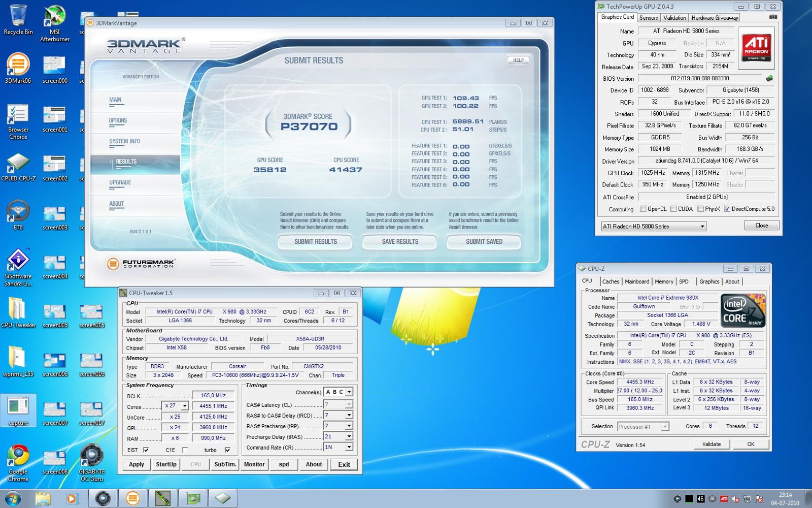Click the HELP button in 3DMark Vantage
The height and width of the screenshot is (508, 812).
point(518,60)
